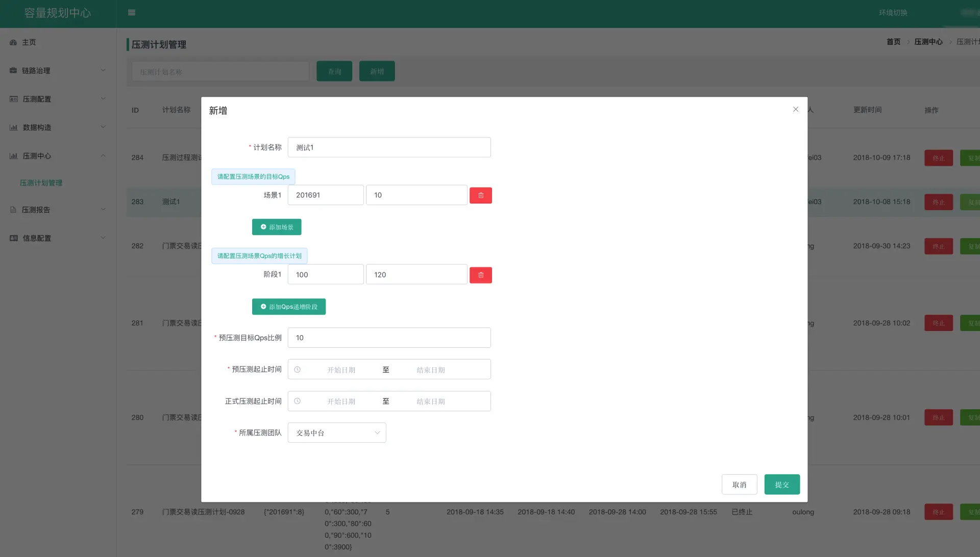Image resolution: width=980 pixels, height=557 pixels.
Task: Click clock icon in 预压测起止时间 field
Action: (297, 370)
